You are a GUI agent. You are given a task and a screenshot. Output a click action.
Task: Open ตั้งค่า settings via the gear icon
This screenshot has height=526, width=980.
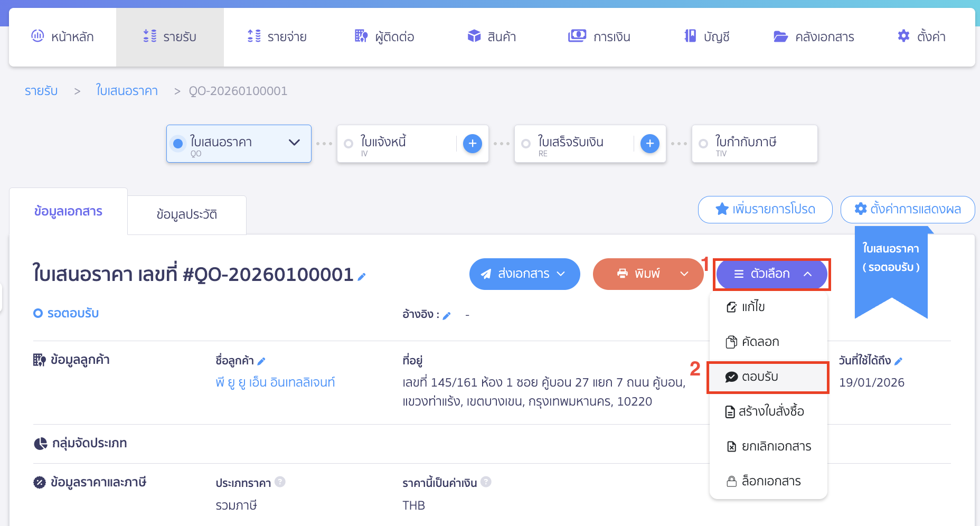coord(921,36)
